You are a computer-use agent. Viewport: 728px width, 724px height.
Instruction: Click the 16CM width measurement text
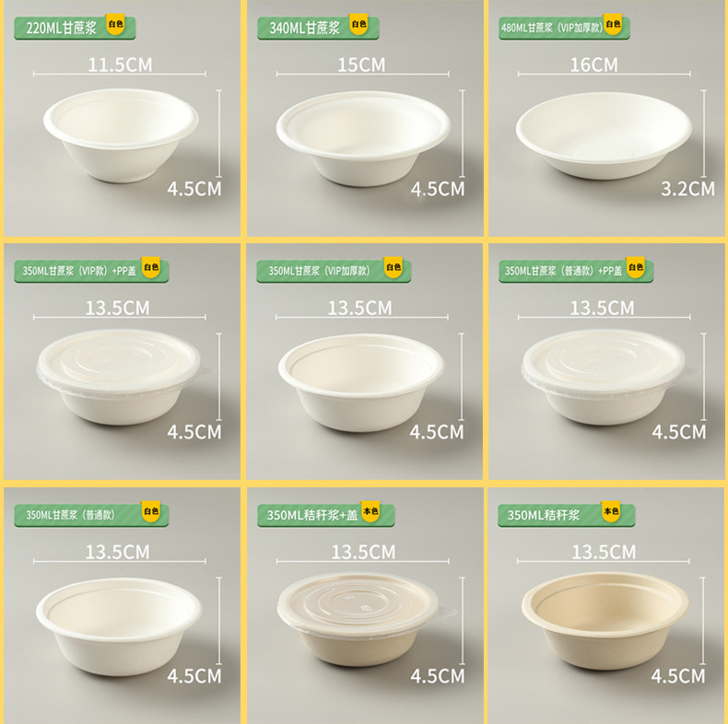click(x=593, y=65)
